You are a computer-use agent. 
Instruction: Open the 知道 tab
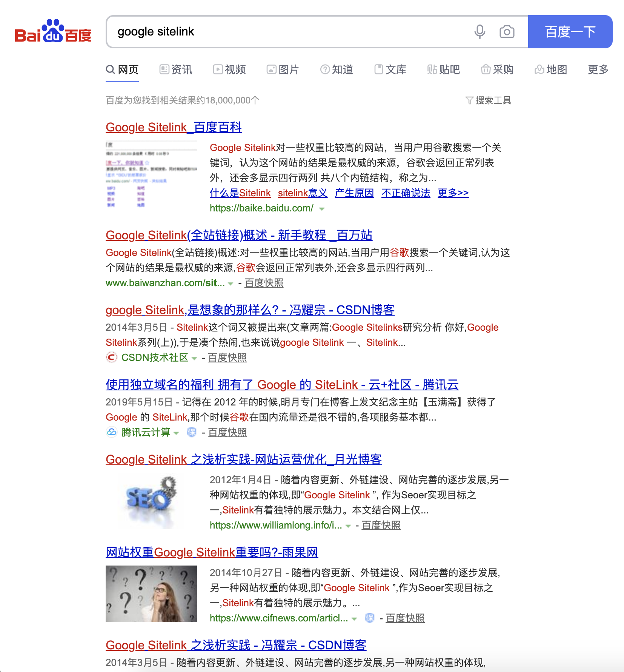pos(337,69)
